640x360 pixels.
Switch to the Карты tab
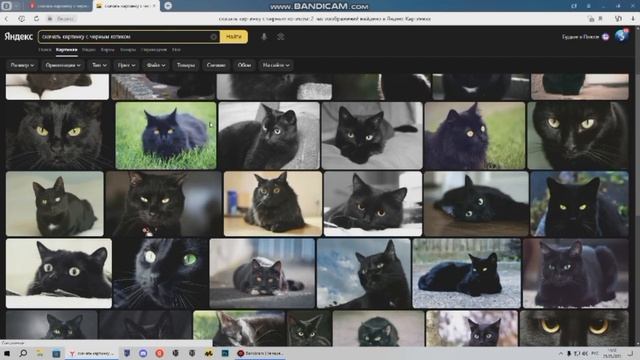pyautogui.click(x=108, y=50)
